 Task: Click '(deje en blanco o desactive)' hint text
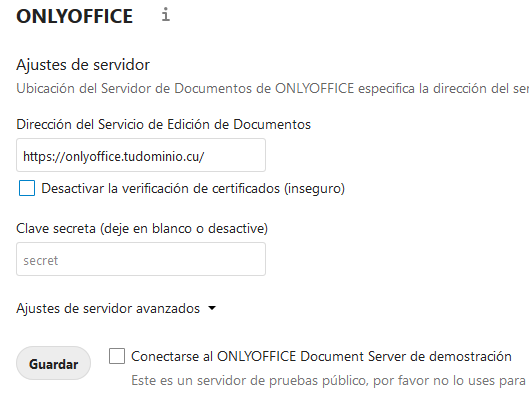[x=184, y=228]
